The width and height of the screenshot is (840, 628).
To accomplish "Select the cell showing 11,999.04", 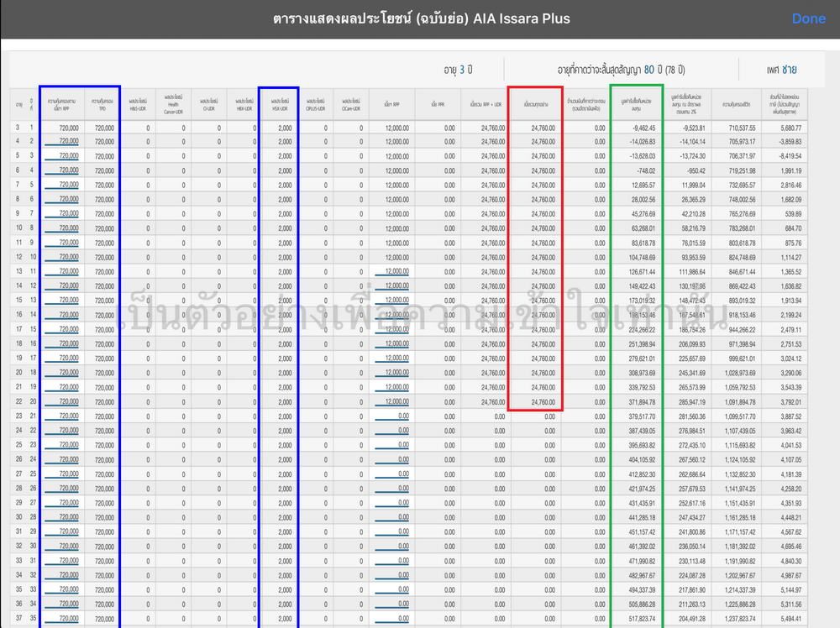I will 694,186.
